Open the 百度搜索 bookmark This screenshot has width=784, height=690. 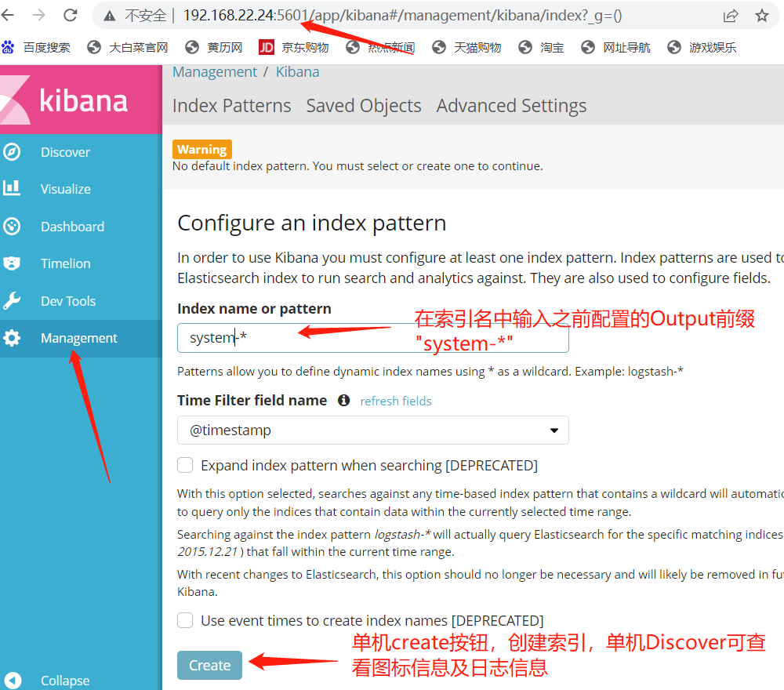[36, 48]
